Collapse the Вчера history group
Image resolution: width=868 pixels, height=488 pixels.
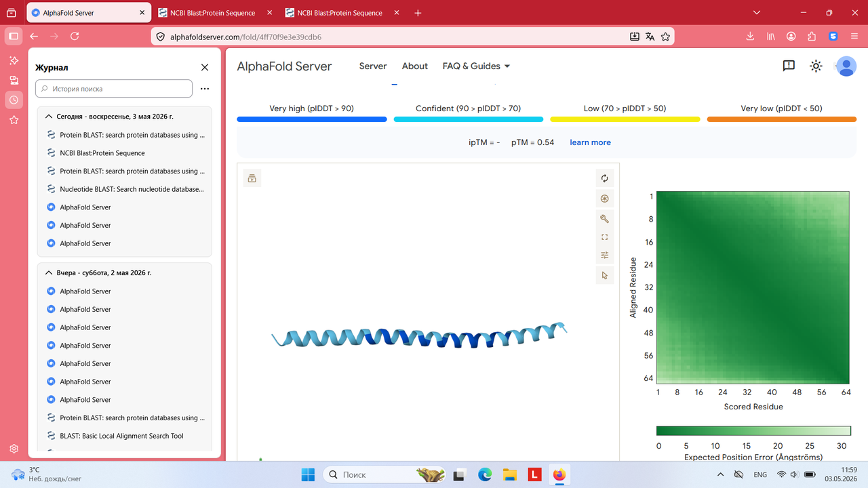(49, 272)
